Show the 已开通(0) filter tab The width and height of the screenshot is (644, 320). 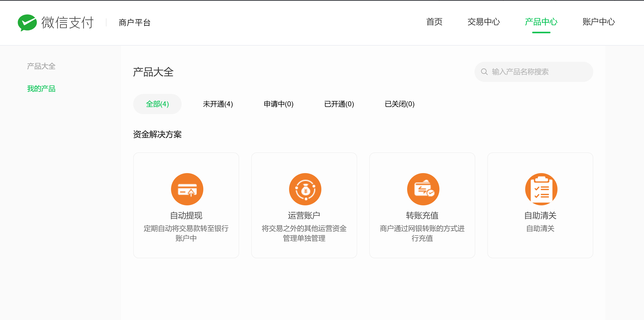339,104
